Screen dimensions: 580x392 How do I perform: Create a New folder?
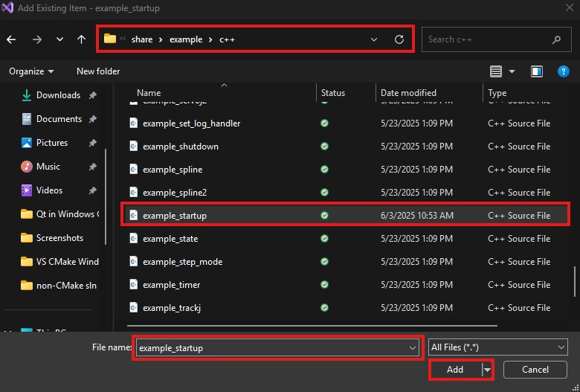coord(98,71)
